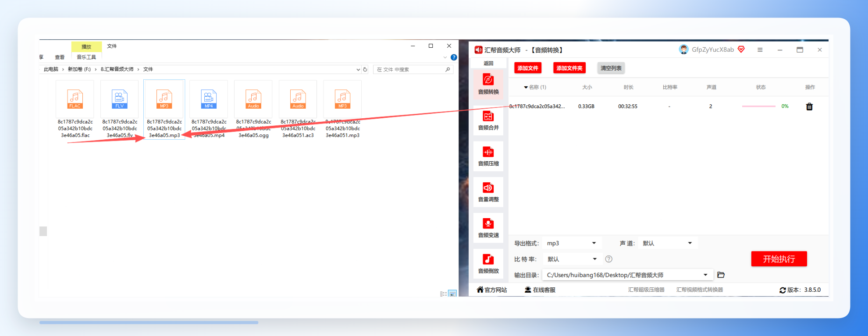Open the 音频压缩 audio compress tool
Image resolution: width=868 pixels, height=336 pixels.
point(488,156)
